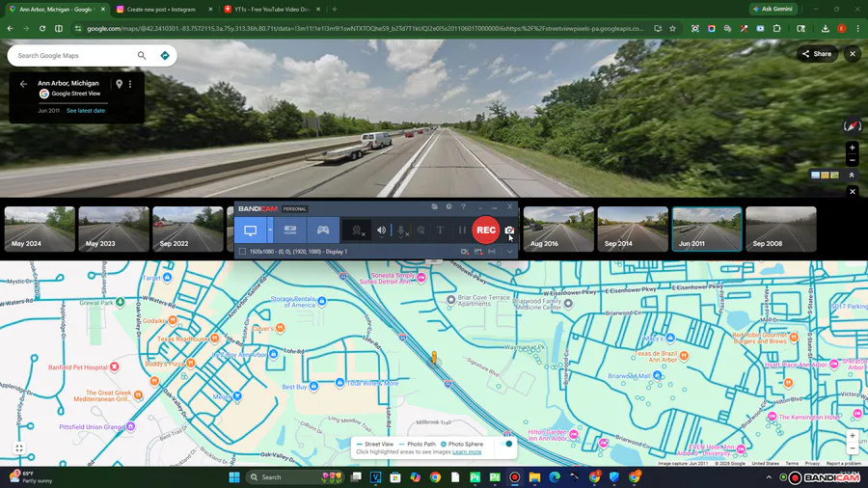Tick the checkbox beside 1920x1080 Display 1
Screen dimensions: 868x488
tap(242, 252)
